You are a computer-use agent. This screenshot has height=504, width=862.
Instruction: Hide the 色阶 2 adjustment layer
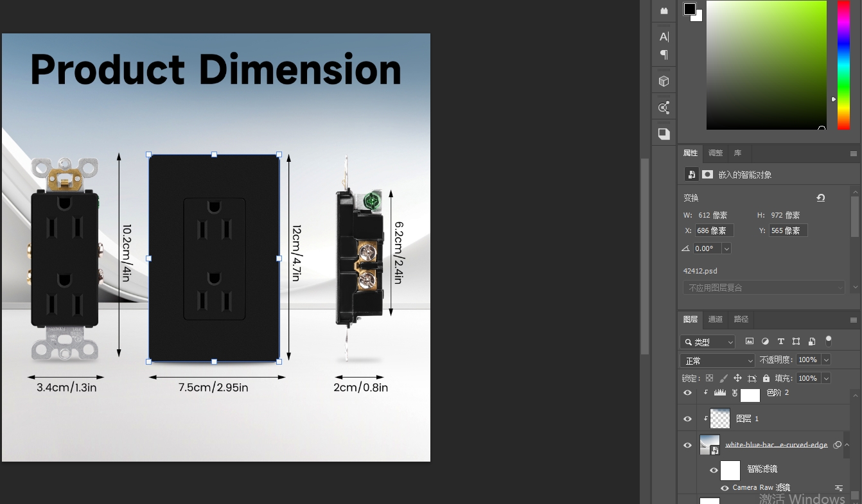(x=688, y=393)
